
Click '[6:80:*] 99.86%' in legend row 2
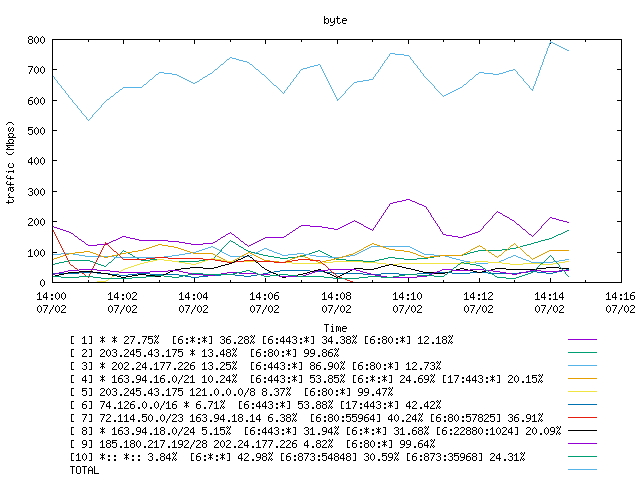click(x=295, y=353)
